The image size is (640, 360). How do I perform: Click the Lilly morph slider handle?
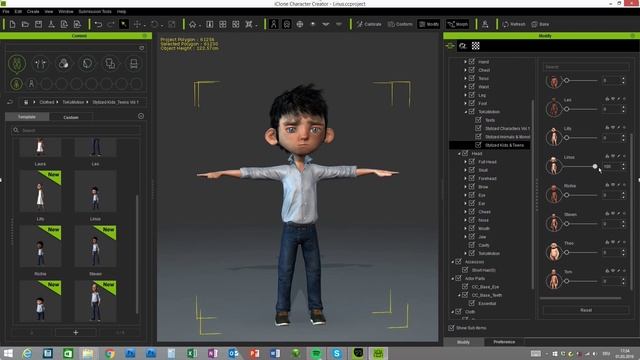coord(567,138)
